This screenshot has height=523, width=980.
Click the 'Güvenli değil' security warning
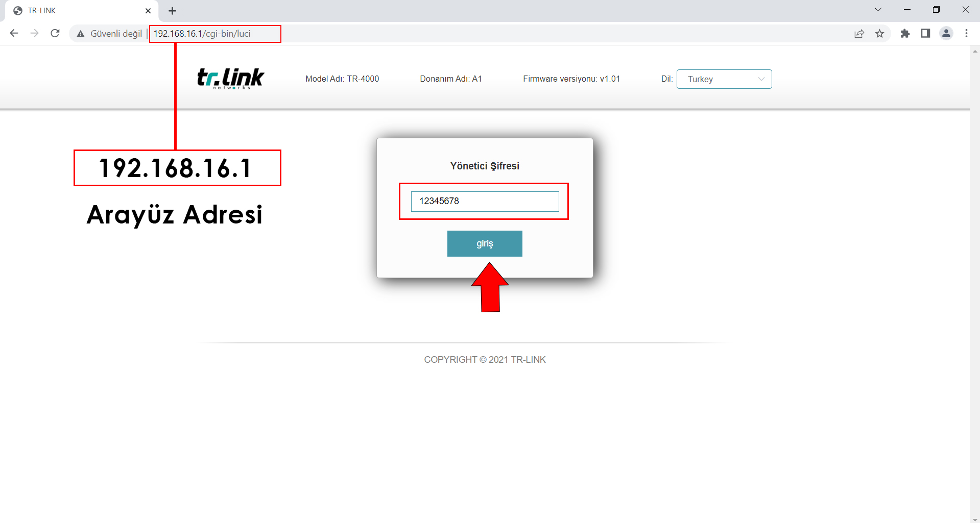tap(109, 34)
